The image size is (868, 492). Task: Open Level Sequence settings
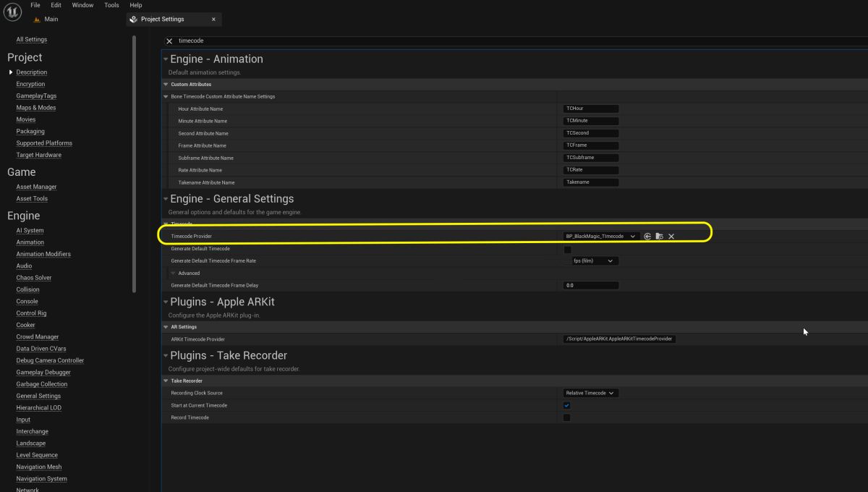click(37, 455)
